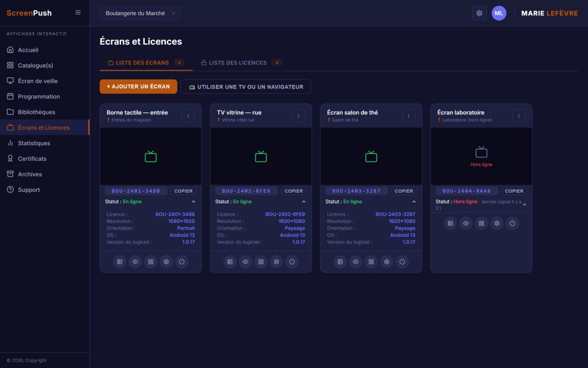Click the Portrait orientation value
Screen dimensions: 588x368
186,228
